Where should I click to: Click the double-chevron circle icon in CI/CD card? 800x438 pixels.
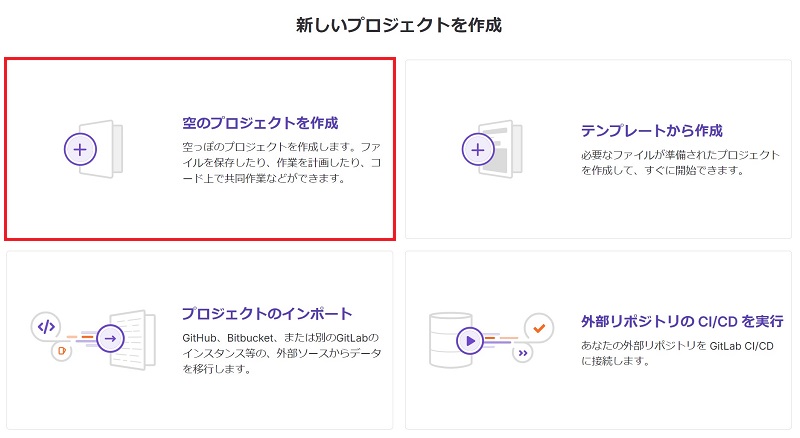[x=522, y=353]
